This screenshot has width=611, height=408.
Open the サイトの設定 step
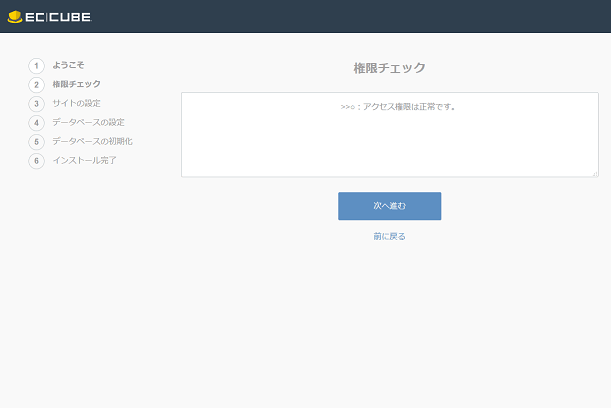76,103
